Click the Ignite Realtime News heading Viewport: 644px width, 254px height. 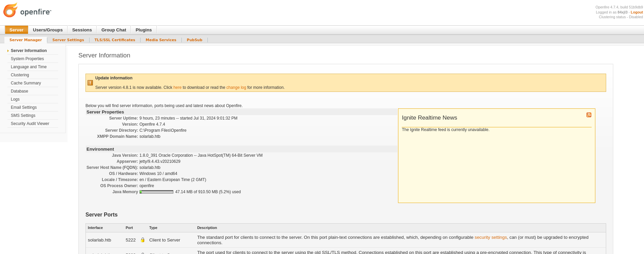pyautogui.click(x=429, y=118)
